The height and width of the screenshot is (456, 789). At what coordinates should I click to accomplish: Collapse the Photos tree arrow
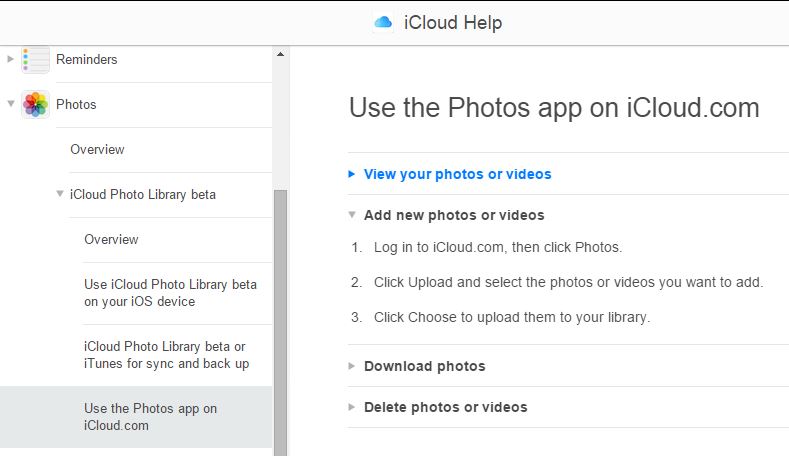click(x=11, y=104)
